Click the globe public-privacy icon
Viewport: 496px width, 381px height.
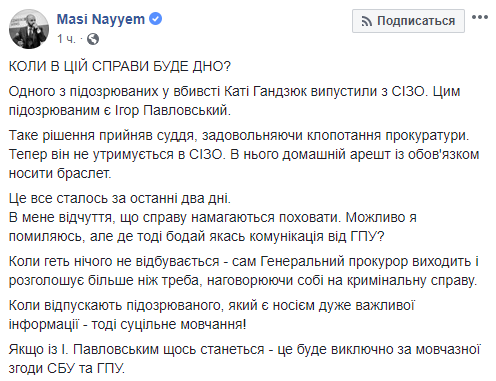pyautogui.click(x=93, y=39)
